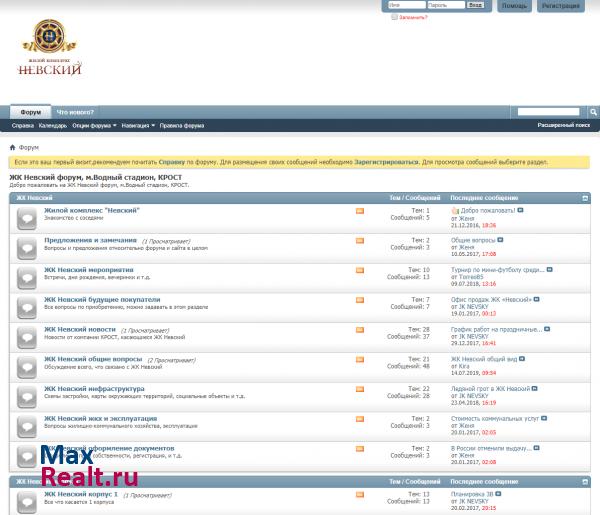Click the RSS feed icon for Жилой комплекс "Невский"
Screen dimensions: 600x515
coord(360,211)
